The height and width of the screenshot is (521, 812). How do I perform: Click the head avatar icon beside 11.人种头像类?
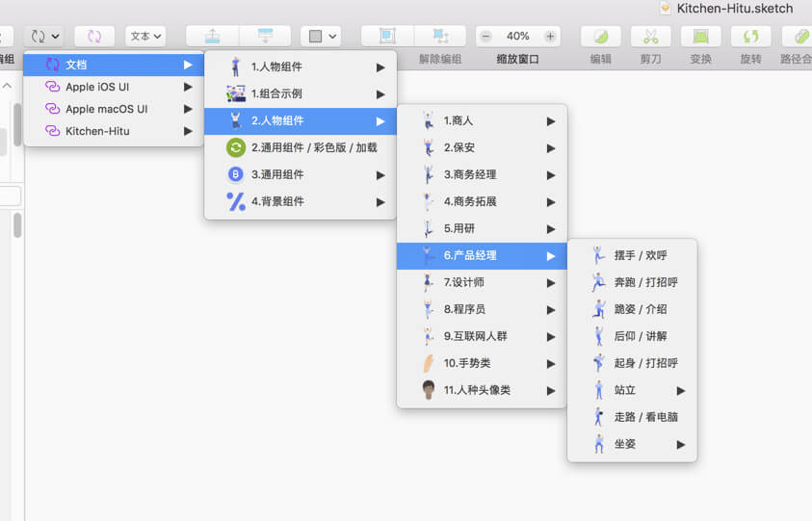(x=429, y=390)
